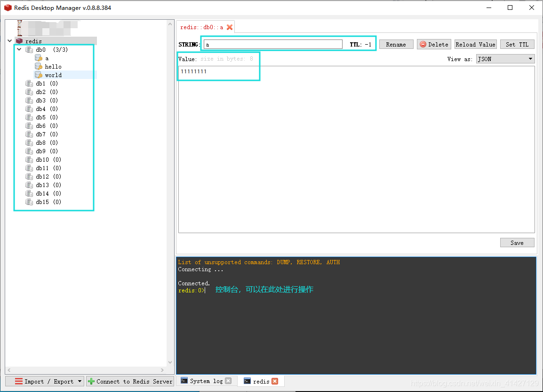
Task: Switch to the System log tab
Action: pos(207,381)
